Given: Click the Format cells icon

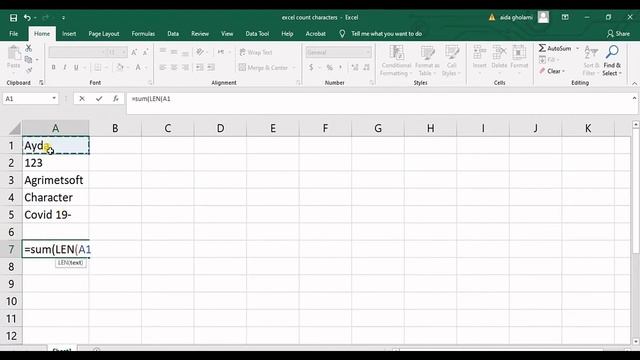Looking at the screenshot, I should (x=519, y=53).
